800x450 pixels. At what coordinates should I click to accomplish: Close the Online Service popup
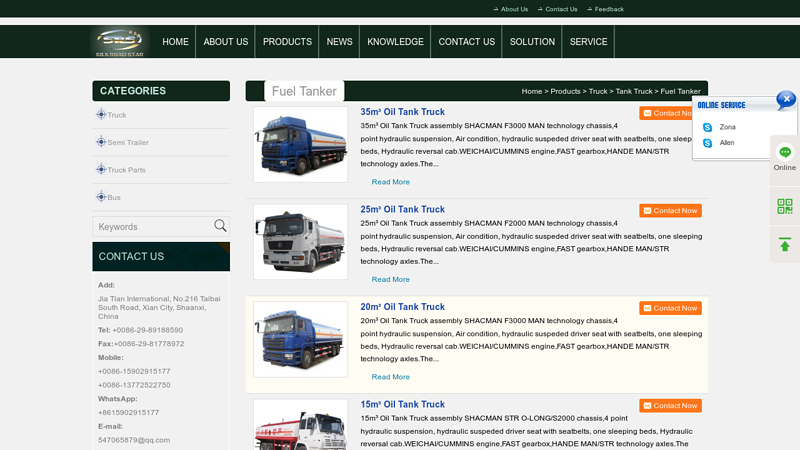tap(786, 99)
